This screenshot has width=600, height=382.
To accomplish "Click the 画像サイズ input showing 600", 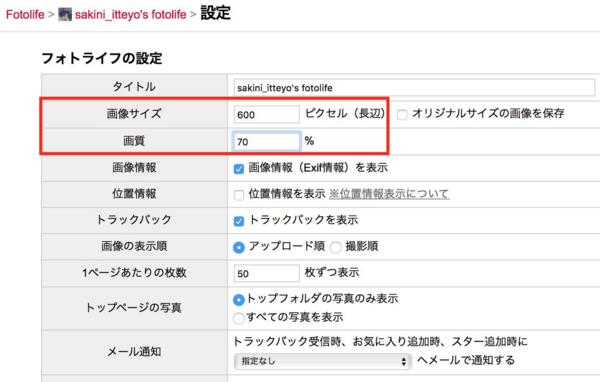I will (266, 114).
